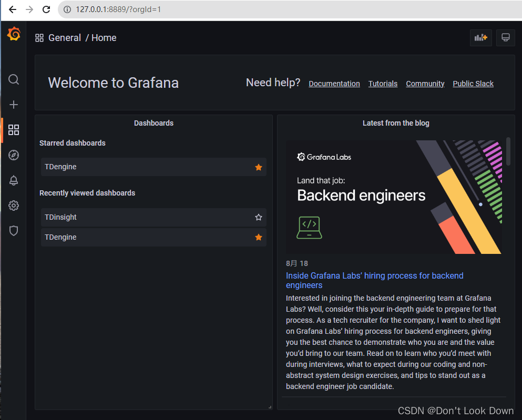Screen dimensions: 522x420
Task: Star the TDinsight dashboard
Action: click(x=258, y=217)
